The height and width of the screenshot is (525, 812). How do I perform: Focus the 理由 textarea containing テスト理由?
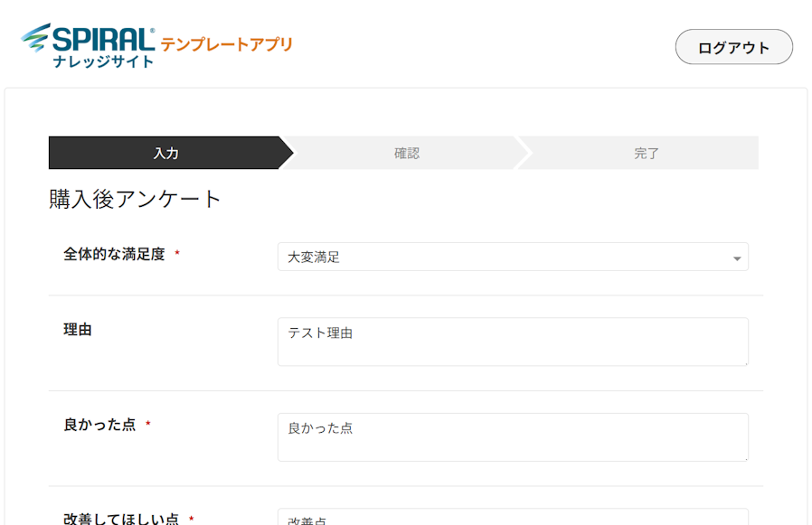tap(512, 342)
